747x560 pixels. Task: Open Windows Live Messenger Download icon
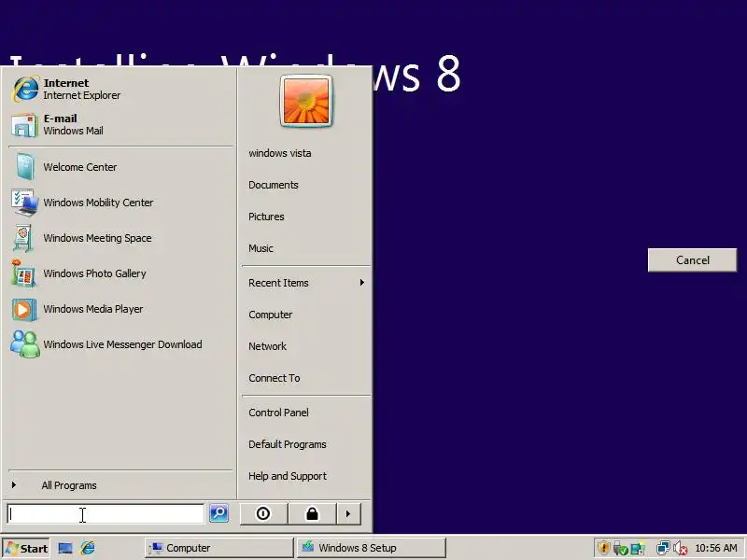[25, 344]
